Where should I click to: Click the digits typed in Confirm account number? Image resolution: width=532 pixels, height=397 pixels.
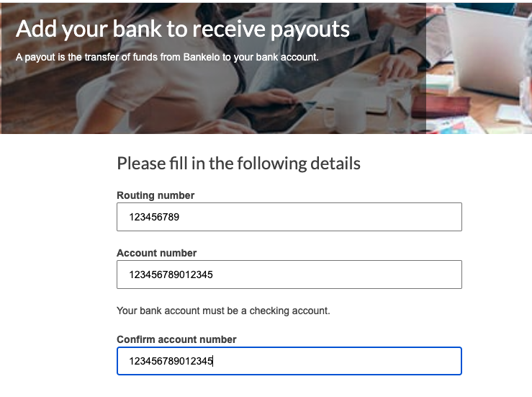point(171,361)
